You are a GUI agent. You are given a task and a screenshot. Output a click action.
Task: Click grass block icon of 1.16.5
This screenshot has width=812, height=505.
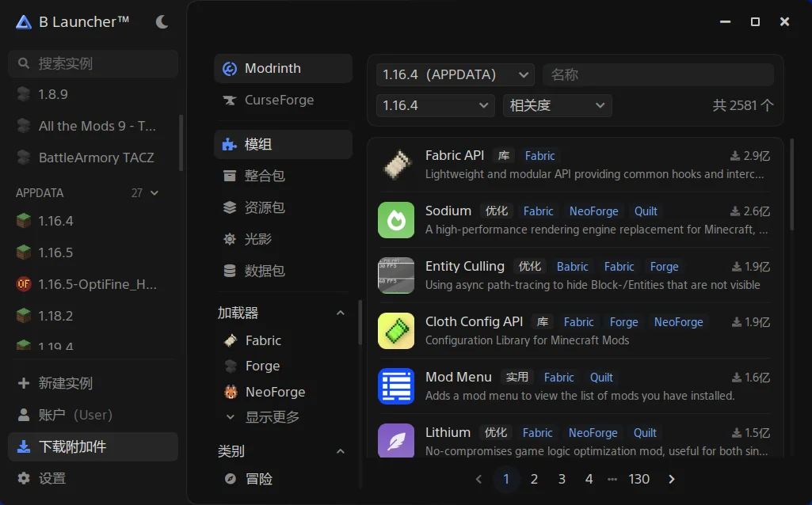[24, 252]
